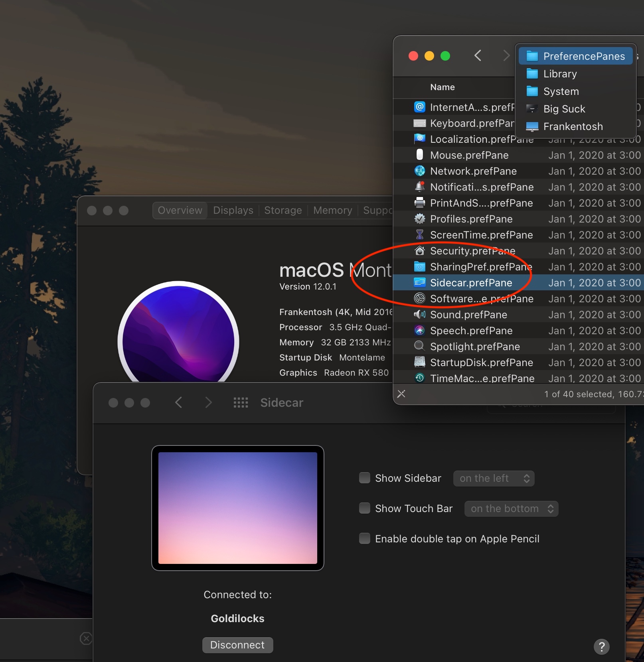
Task: Select the Mouse.prefPane file name
Action: pos(469,155)
